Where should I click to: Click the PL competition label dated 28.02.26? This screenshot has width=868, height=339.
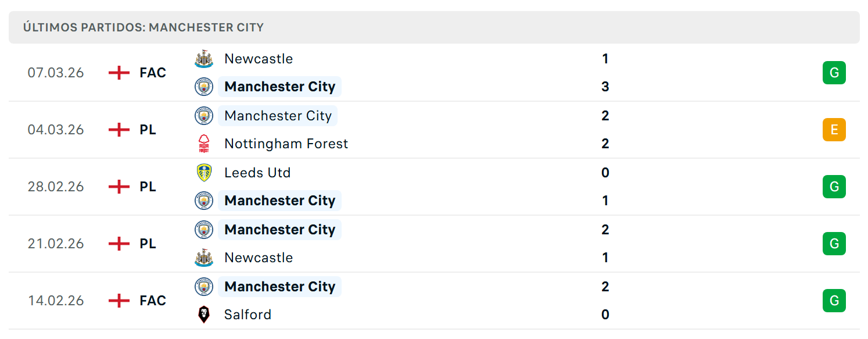coord(148,187)
